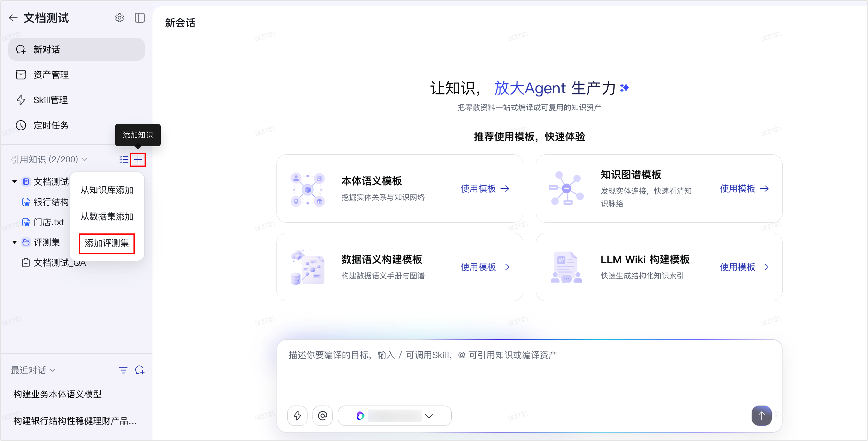Click the multi-select list icon beside 引用知识
Screen dimensions: 868x441
pos(124,159)
